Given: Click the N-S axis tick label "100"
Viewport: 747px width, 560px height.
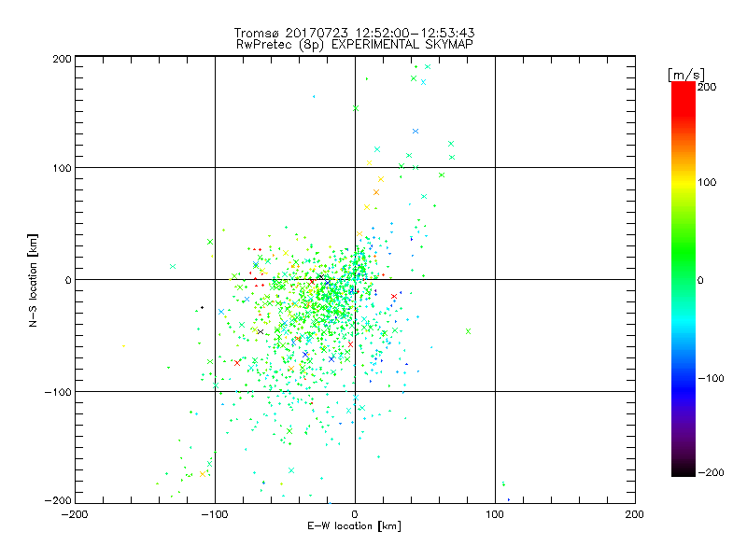Looking at the screenshot, I should click(x=62, y=168).
